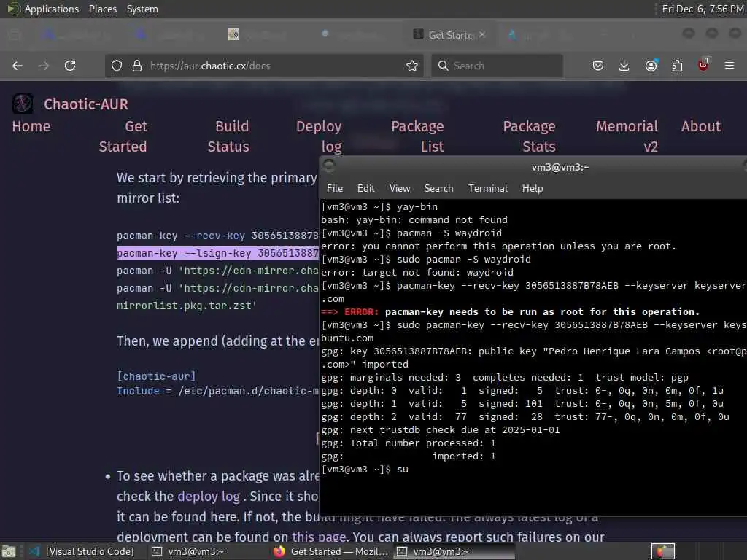
Task: Click the 'deploy log' link in the paragraph
Action: tap(209, 496)
